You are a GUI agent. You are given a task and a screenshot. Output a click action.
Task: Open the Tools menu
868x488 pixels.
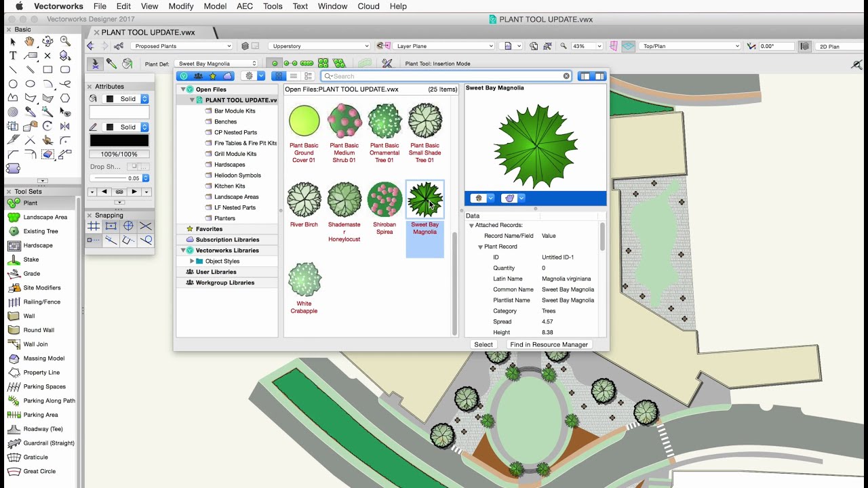point(273,6)
